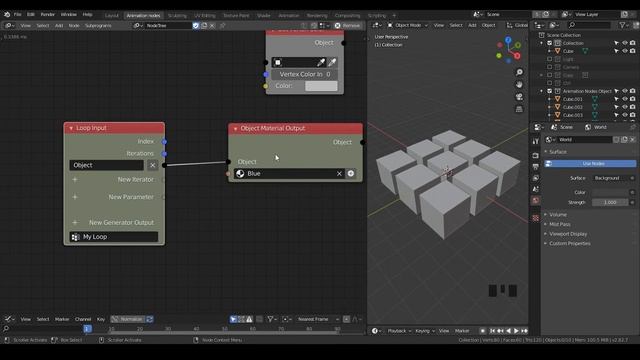The image size is (640, 360).
Task: Open the Global transform orientation dropdown
Action: click(x=517, y=25)
